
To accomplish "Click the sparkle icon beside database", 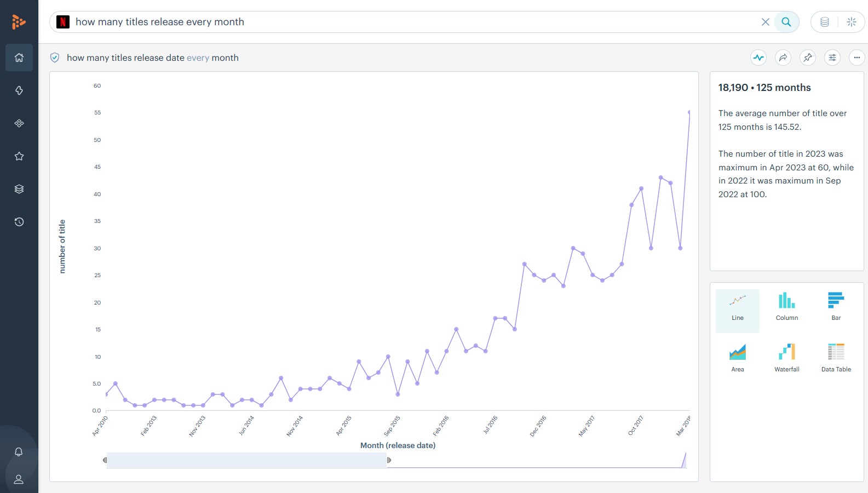I will [852, 22].
